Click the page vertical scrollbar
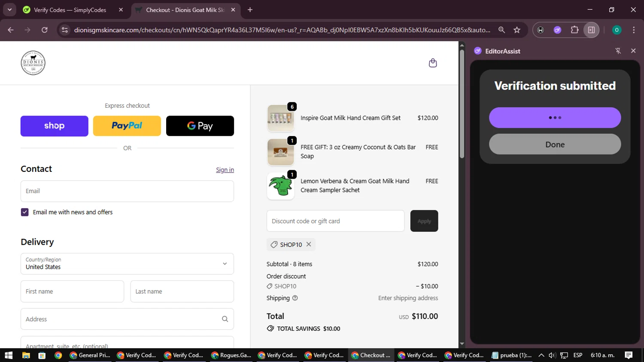Screen dimensions: 644x362 coord(462,103)
